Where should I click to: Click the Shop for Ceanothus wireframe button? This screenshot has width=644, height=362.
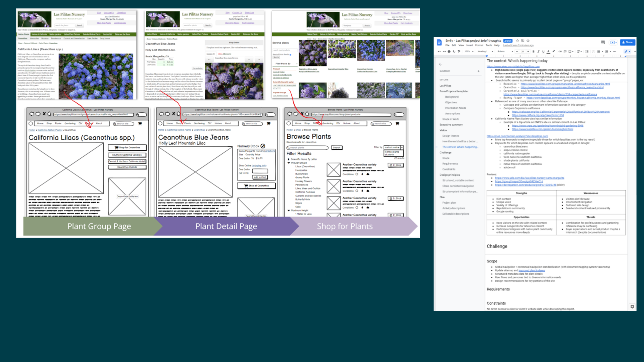tap(127, 148)
